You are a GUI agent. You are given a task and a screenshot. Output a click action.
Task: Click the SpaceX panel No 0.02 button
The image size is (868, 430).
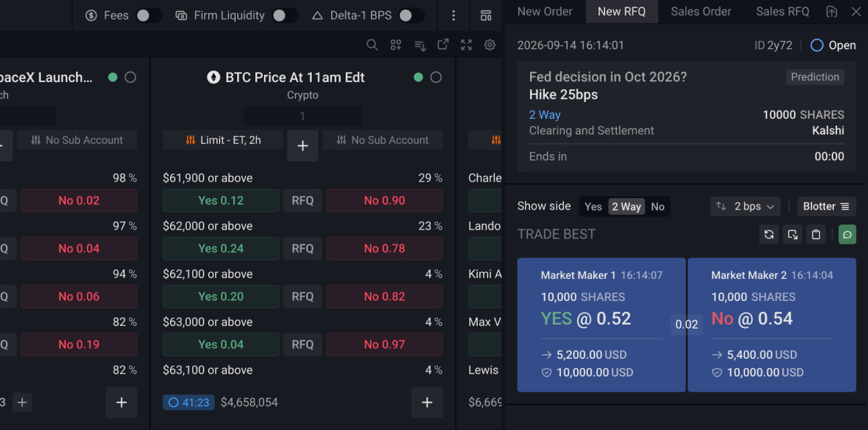click(x=79, y=200)
